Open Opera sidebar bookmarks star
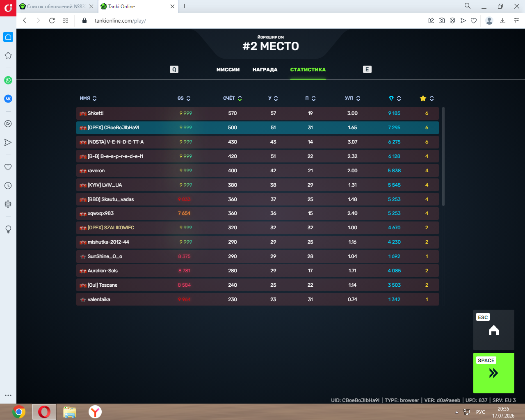Image resolution: width=525 pixels, height=420 pixels. click(x=8, y=55)
